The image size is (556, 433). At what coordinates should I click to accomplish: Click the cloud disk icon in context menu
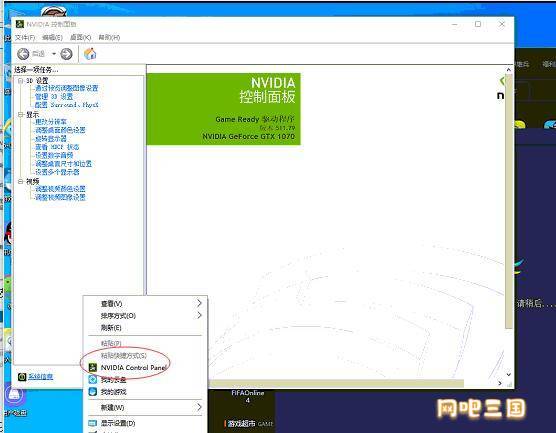93,379
